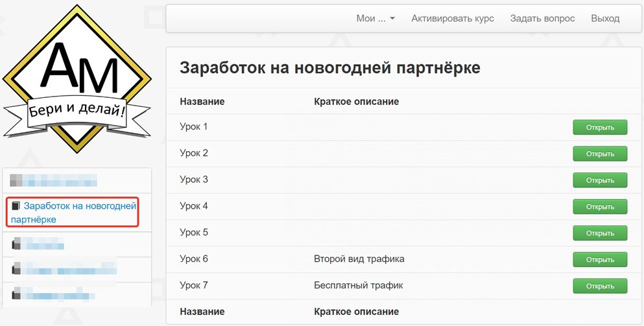Click book icon beside 'Заработок на новогодней партнёрке'
Screen dimensions: 644x326
[16, 206]
